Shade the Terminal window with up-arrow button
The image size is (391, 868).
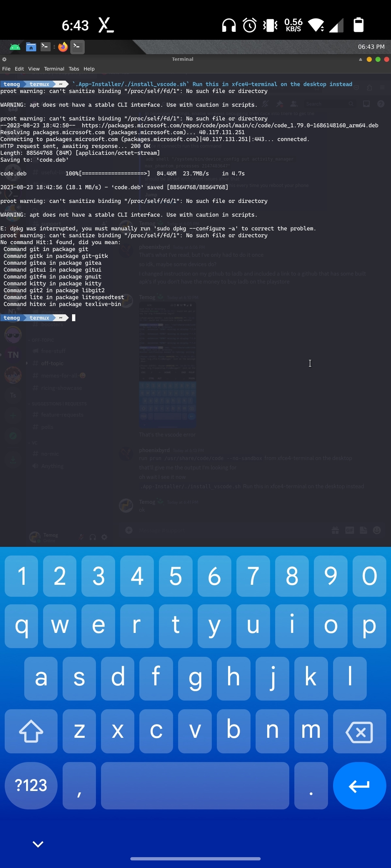click(361, 59)
